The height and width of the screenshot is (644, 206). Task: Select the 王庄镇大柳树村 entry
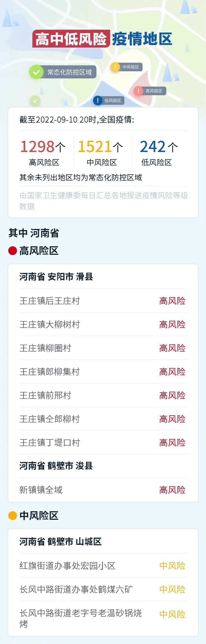point(103,324)
